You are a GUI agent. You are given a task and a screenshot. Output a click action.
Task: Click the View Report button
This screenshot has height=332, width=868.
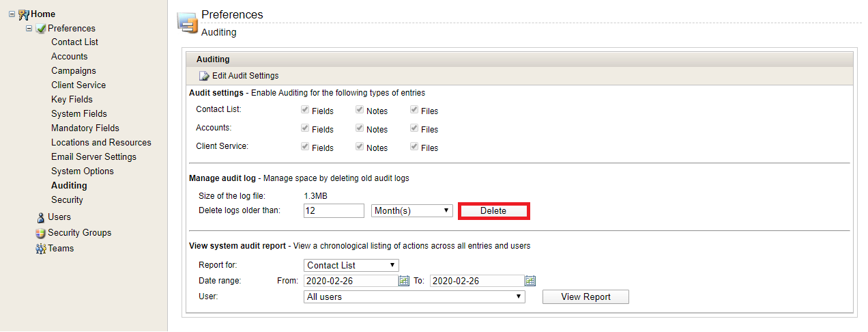585,297
